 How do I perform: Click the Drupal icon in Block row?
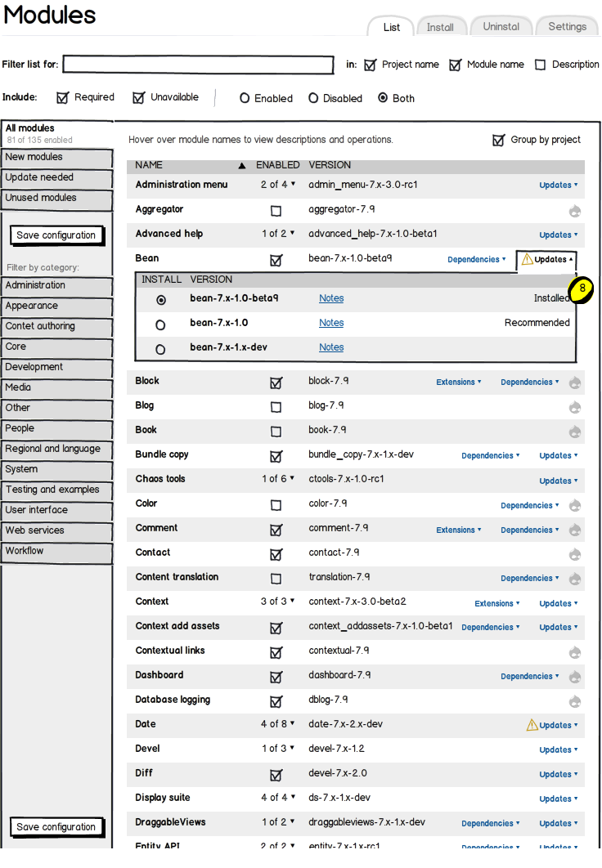tap(575, 383)
